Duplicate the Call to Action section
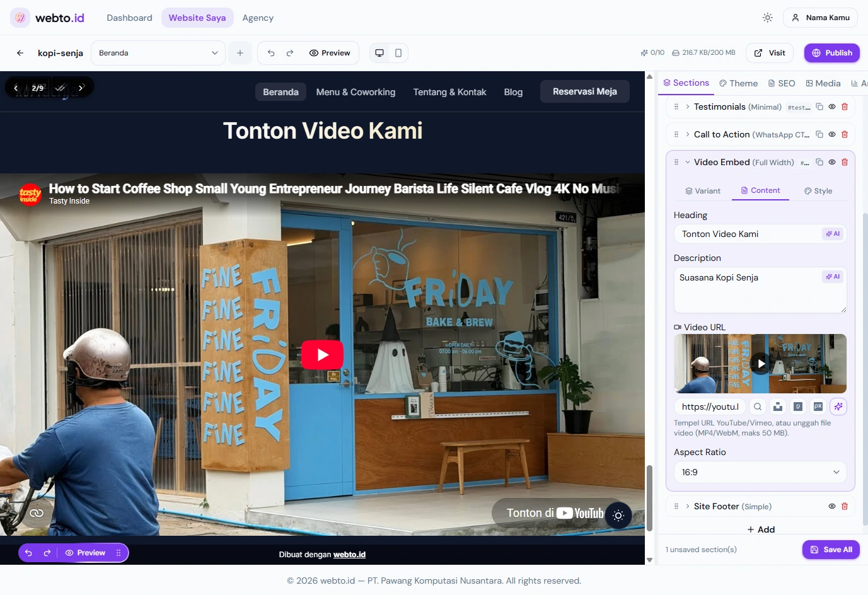The height and width of the screenshot is (595, 868). (819, 134)
